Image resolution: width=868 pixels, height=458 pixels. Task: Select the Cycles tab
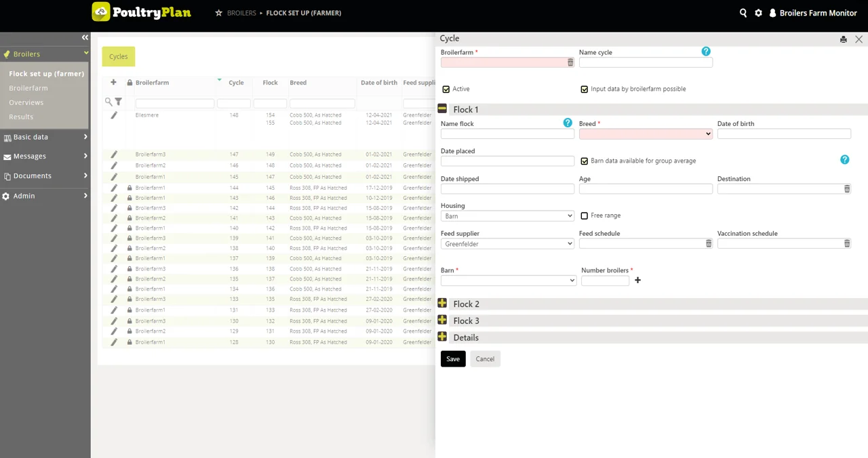click(x=119, y=57)
